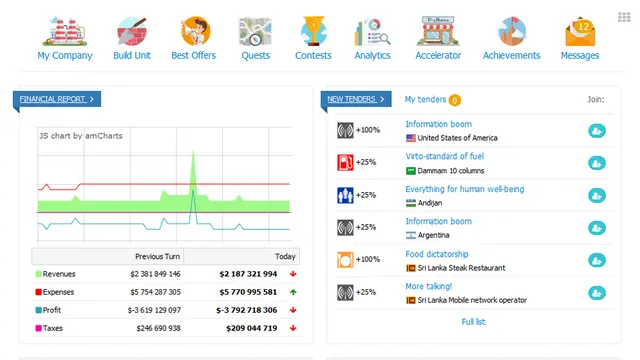Open Achievements mountain flag icon
The height and width of the screenshot is (360, 640).
(512, 31)
